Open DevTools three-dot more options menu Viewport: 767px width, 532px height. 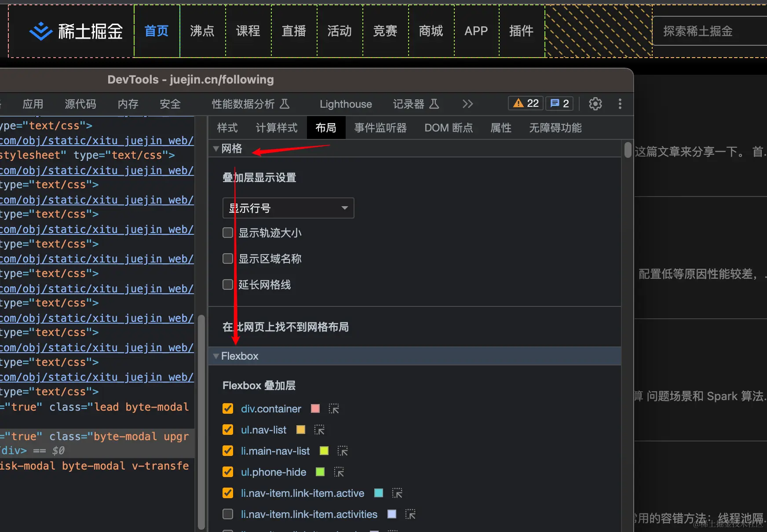point(620,104)
